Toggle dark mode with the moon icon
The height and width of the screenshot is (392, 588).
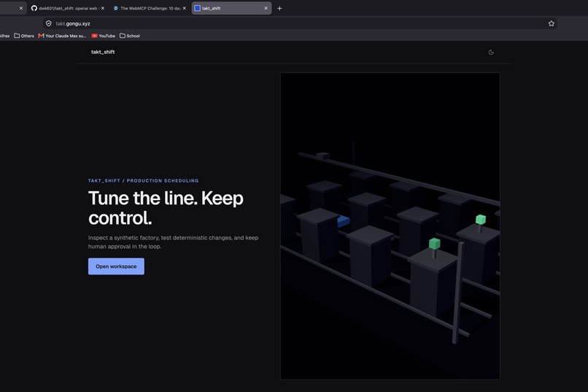pyautogui.click(x=491, y=52)
